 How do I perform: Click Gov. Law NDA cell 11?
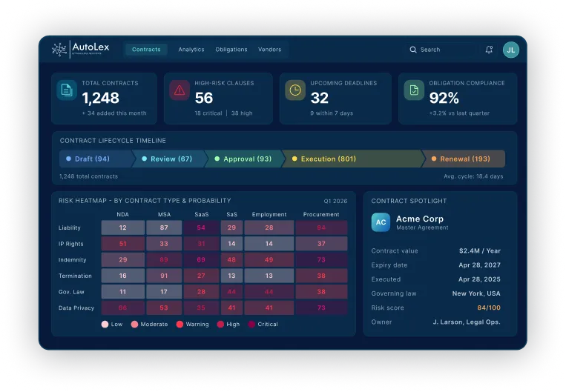pyautogui.click(x=122, y=292)
